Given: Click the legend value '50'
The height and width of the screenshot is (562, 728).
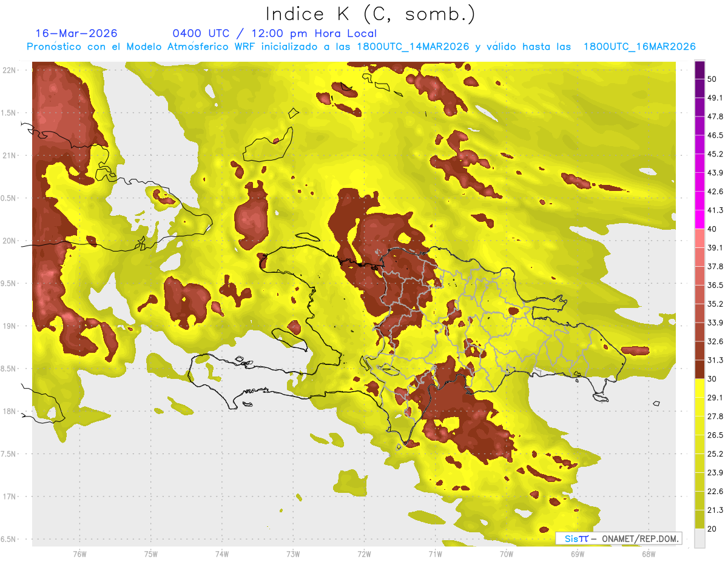Looking at the screenshot, I should 712,79.
